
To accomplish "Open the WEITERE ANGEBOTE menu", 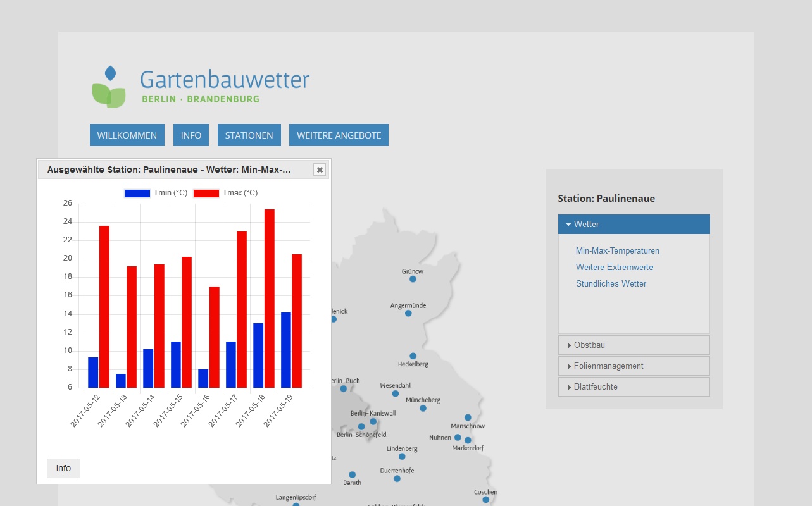I will click(x=339, y=135).
